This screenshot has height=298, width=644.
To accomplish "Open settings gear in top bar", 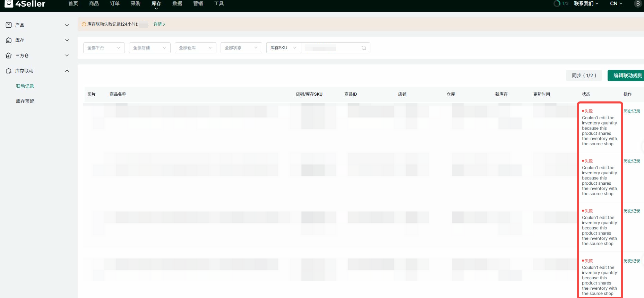I will click(638, 3).
